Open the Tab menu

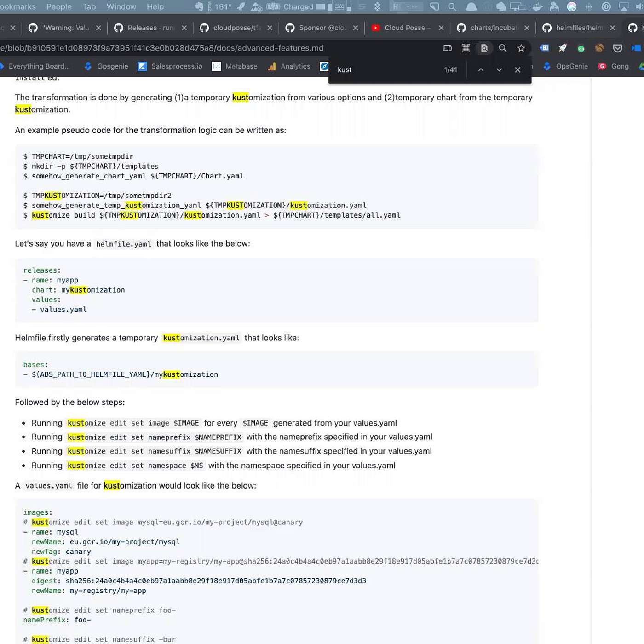point(89,6)
